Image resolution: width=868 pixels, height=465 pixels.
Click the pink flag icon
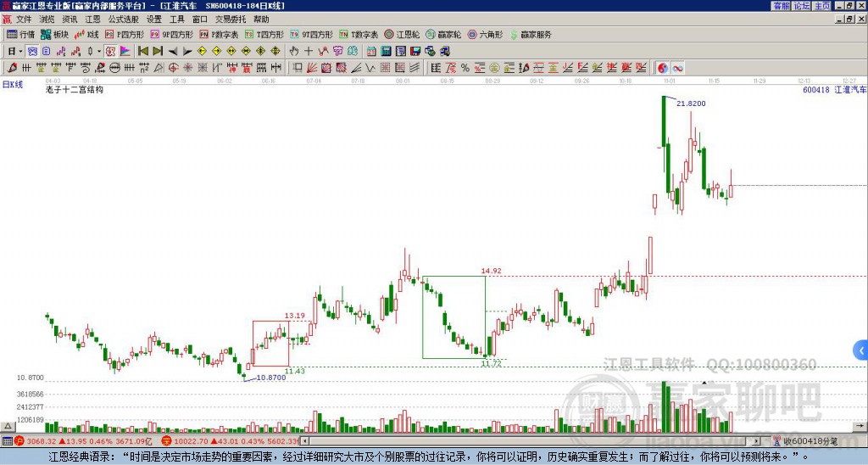(125, 51)
